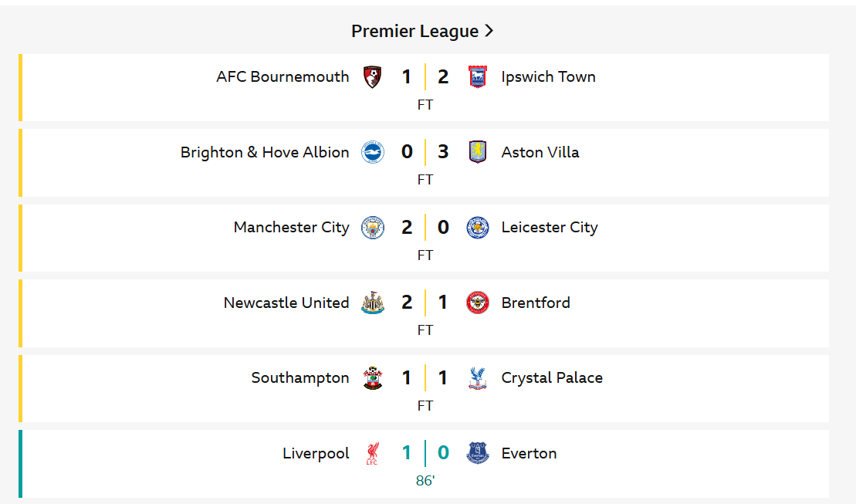Click the Ipswich Town club crest
Viewport: 856px width, 504px height.
(x=478, y=77)
